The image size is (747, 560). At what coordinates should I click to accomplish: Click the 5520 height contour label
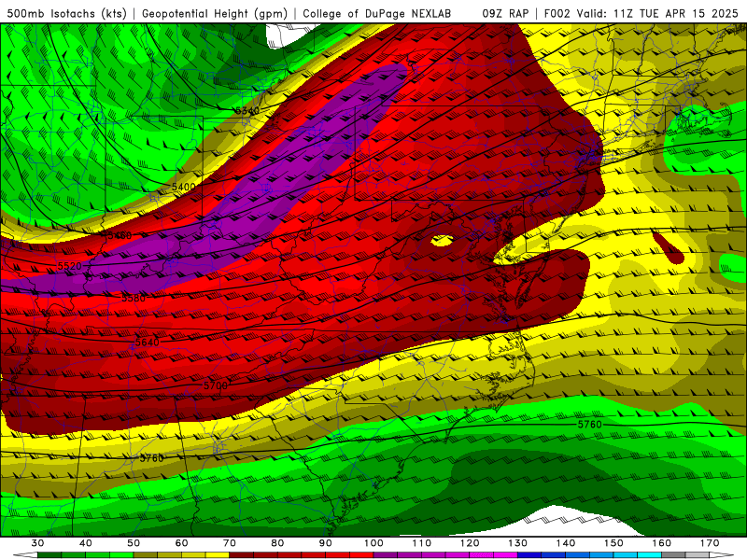[69, 266]
